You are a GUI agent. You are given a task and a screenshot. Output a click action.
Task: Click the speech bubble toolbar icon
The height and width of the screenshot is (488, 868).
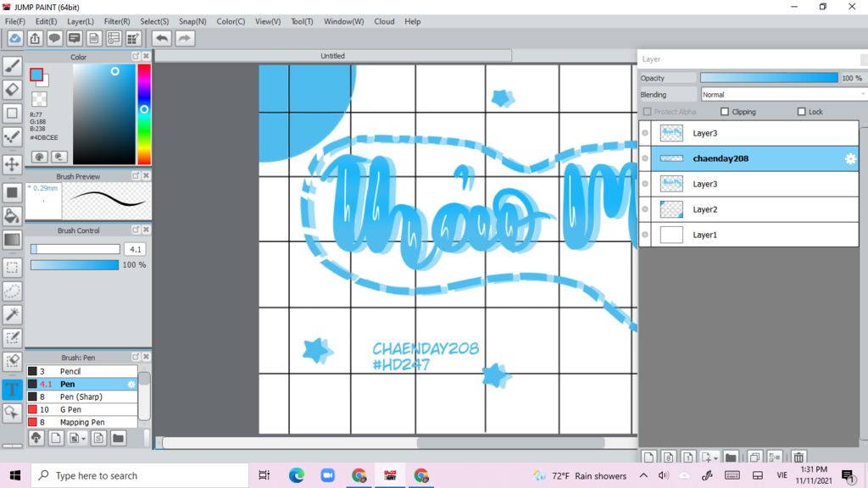[54, 38]
